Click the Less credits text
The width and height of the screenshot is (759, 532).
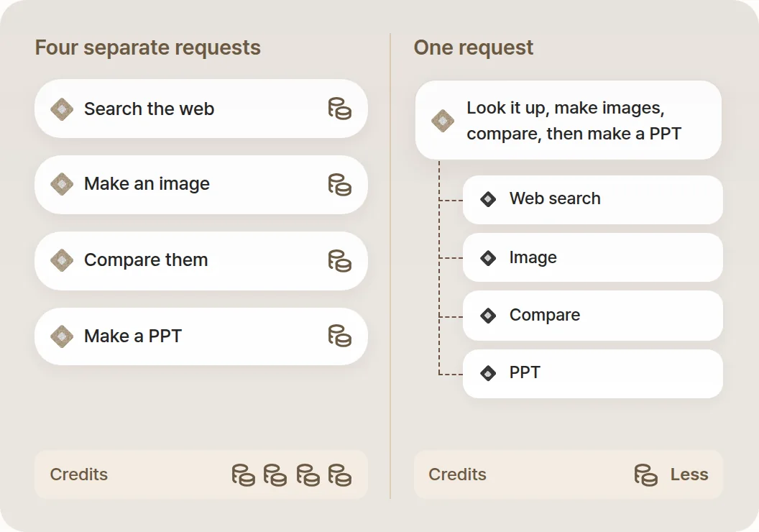pyautogui.click(x=689, y=474)
